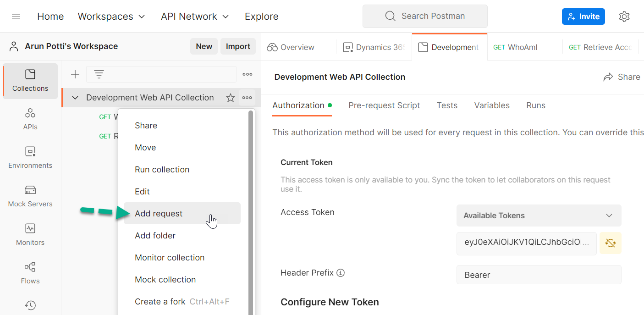Open Postman settings gear

624,16
